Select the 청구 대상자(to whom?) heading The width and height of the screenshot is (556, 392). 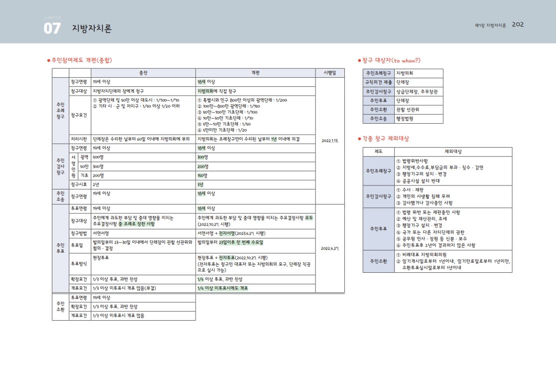(x=391, y=60)
